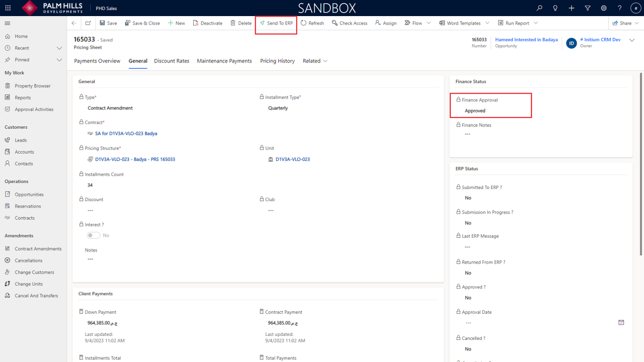Click the Share button
Screen dimensions: 644x362
[622, 23]
